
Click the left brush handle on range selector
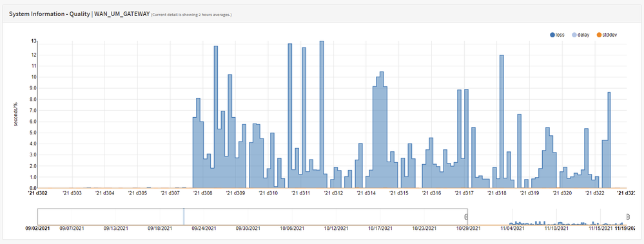point(467,216)
